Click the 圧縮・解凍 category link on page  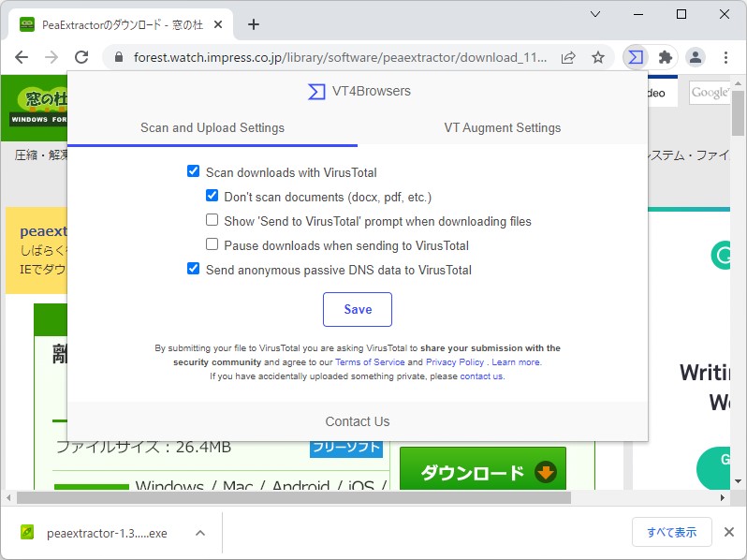pyautogui.click(x=41, y=155)
